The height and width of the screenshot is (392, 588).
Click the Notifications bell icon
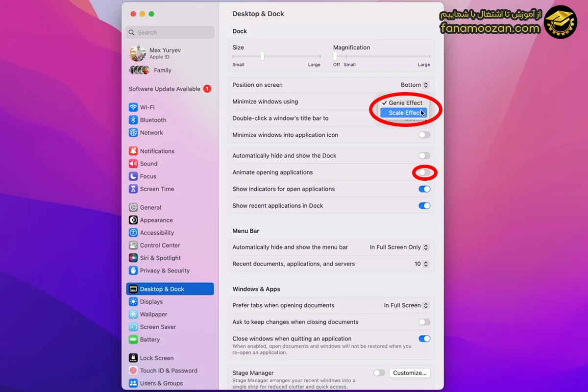coord(133,151)
